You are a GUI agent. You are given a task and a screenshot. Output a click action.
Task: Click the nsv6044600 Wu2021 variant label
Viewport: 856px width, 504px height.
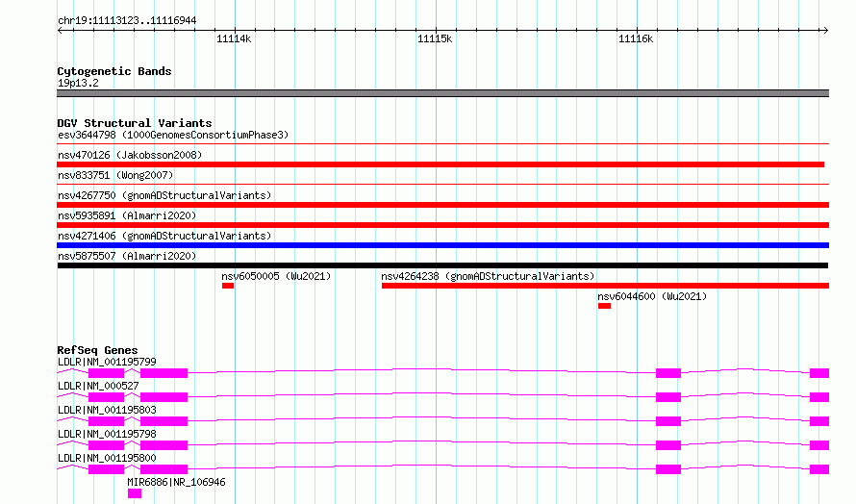652,296
